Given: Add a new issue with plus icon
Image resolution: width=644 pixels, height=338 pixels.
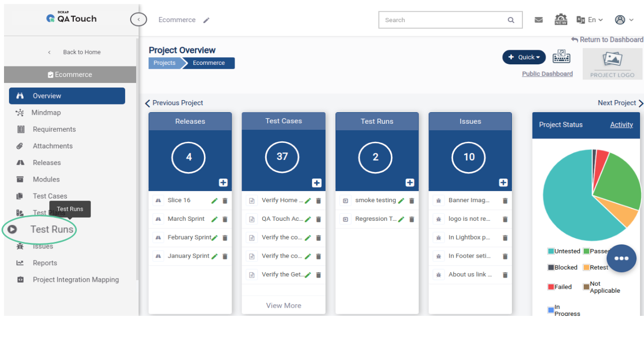Looking at the screenshot, I should click(503, 183).
